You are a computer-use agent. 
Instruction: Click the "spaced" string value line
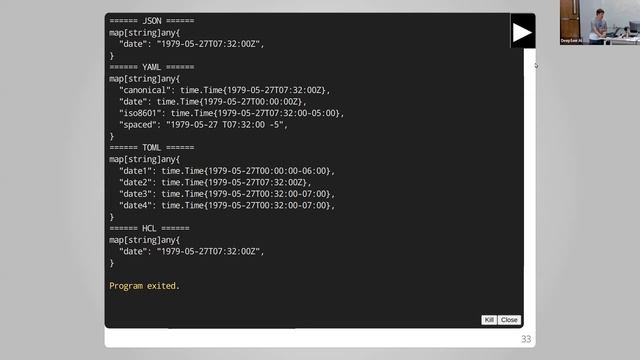click(x=203, y=125)
